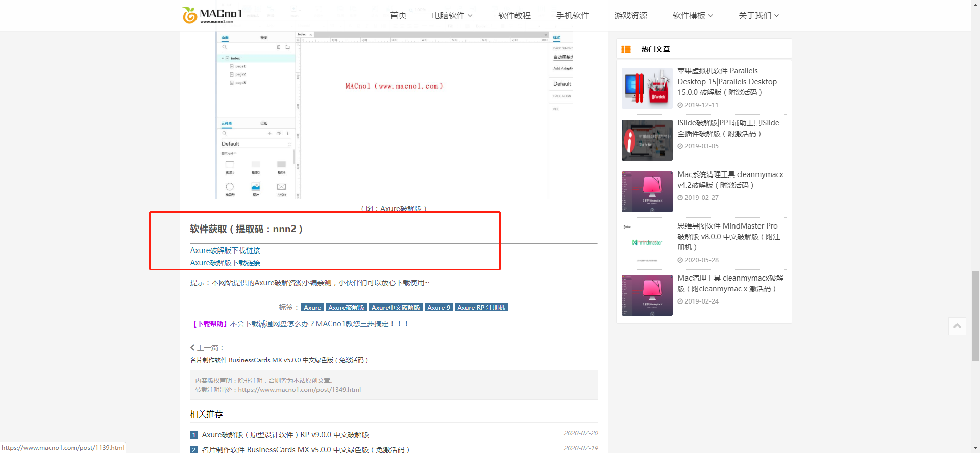This screenshot has width=980, height=453.
Task: Select the Axure破解版 tag
Action: click(x=346, y=308)
